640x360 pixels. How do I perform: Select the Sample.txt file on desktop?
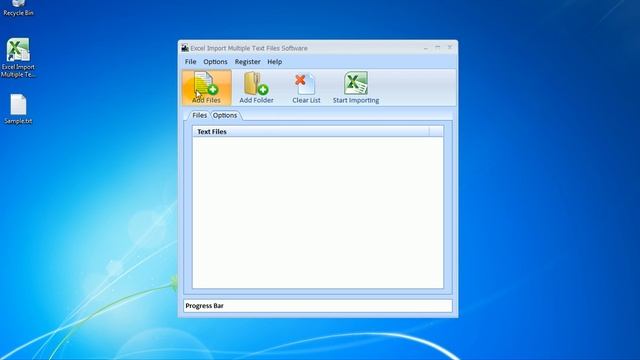[18, 109]
